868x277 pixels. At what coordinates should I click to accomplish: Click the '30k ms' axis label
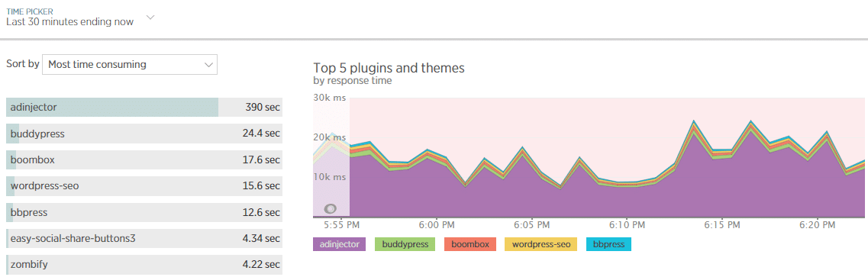[x=330, y=98]
